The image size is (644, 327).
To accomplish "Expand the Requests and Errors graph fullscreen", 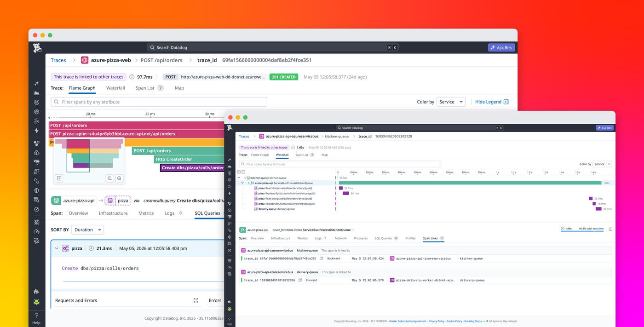I will 196,300.
